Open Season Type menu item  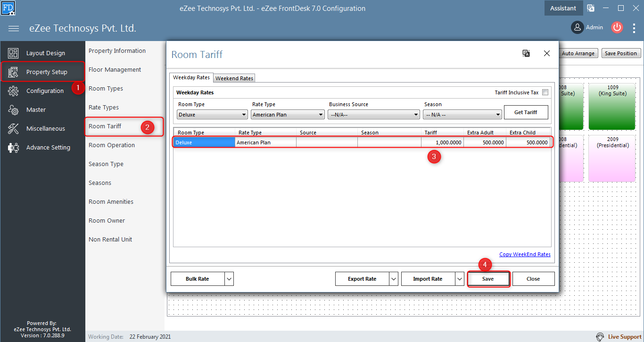pos(106,164)
